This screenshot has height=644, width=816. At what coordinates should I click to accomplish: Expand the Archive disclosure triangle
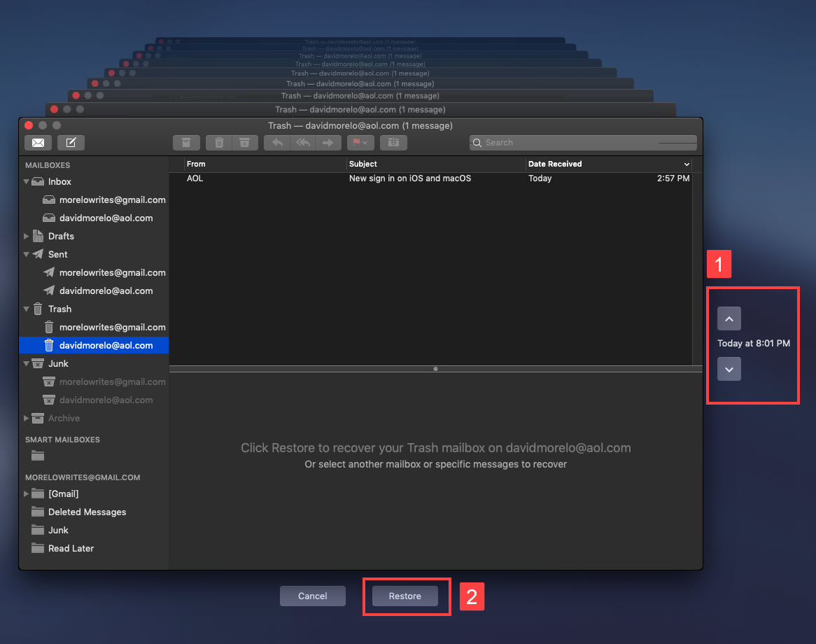pos(26,418)
